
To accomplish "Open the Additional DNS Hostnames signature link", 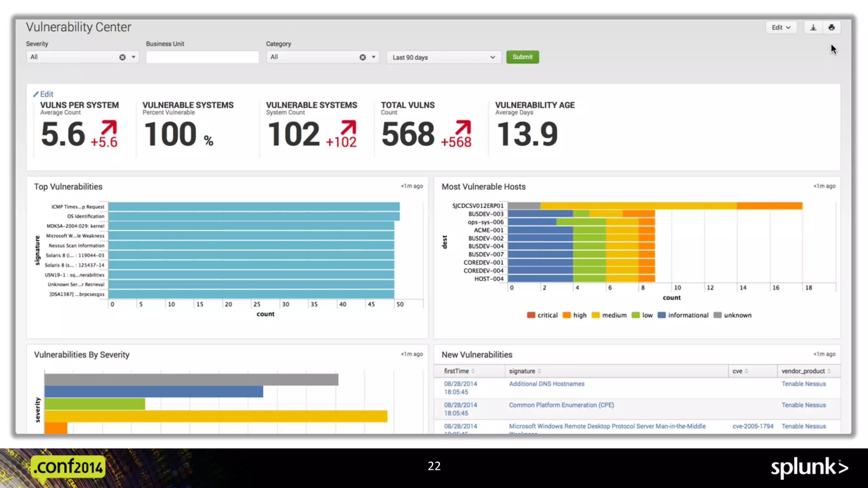I will tap(546, 384).
